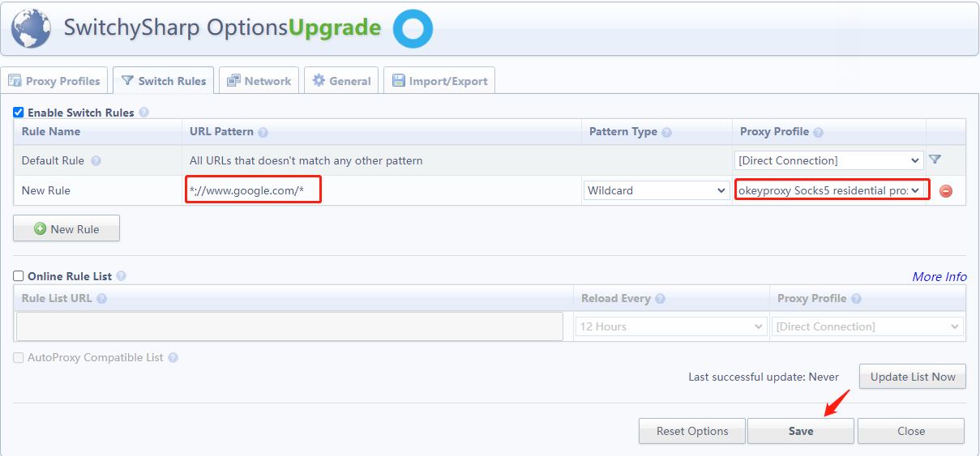The height and width of the screenshot is (456, 980).
Task: Save the switch rules settings
Action: pos(801,431)
